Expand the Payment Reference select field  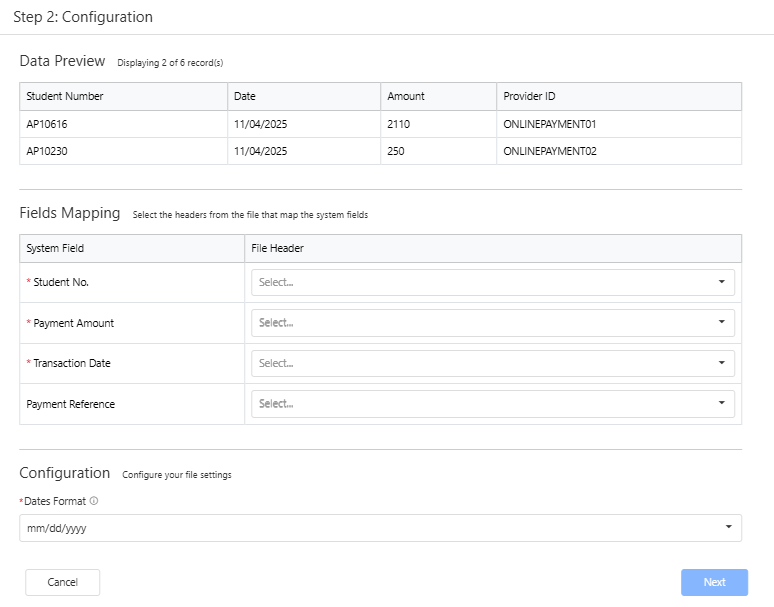(x=480, y=404)
